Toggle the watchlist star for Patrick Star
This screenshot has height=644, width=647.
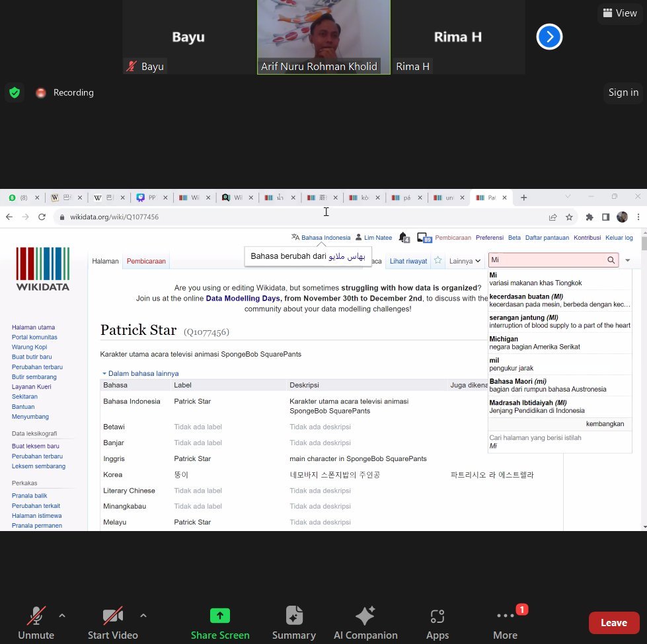438,261
